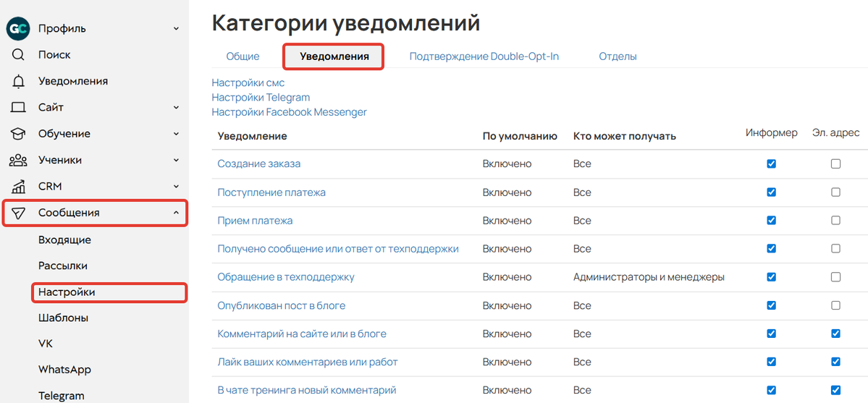Viewport: 868px width, 403px height.
Task: Open Telegram under Сообщения
Action: point(62,396)
